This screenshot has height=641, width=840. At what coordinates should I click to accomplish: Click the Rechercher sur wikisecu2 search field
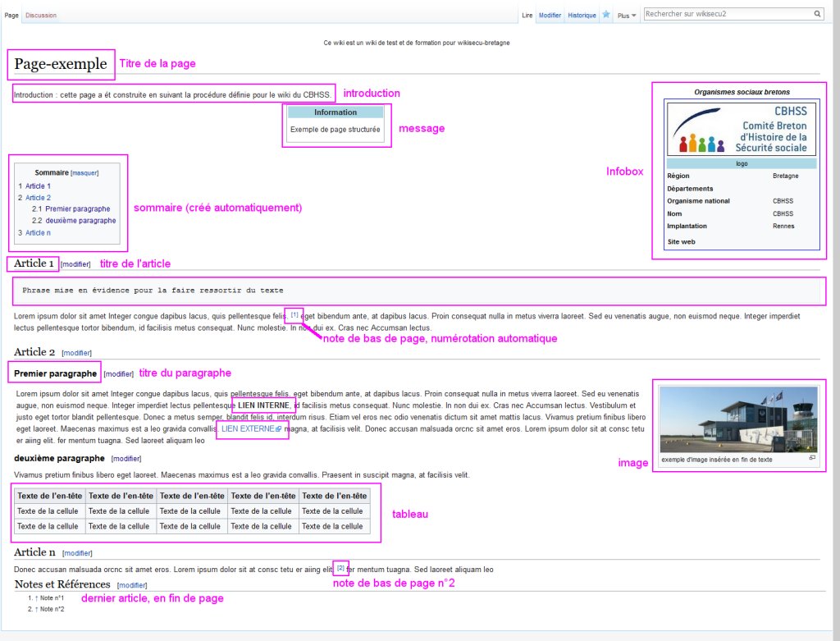[x=726, y=14]
